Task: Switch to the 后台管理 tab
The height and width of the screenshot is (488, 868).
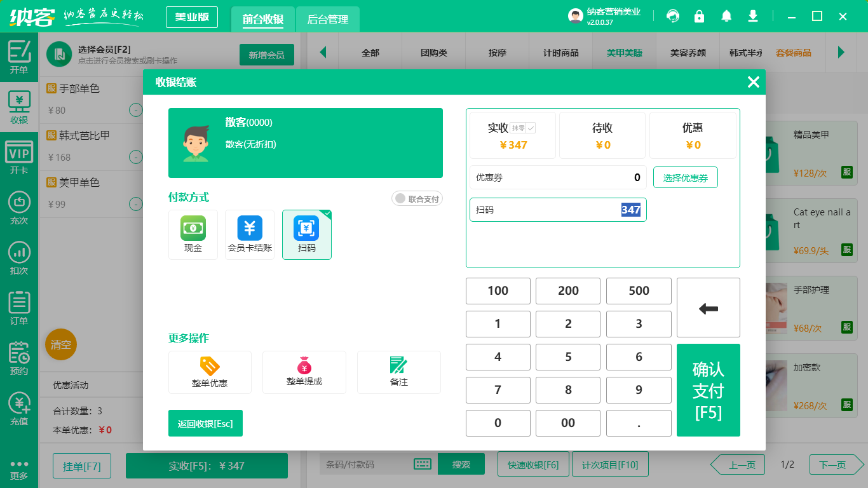Action: [328, 20]
